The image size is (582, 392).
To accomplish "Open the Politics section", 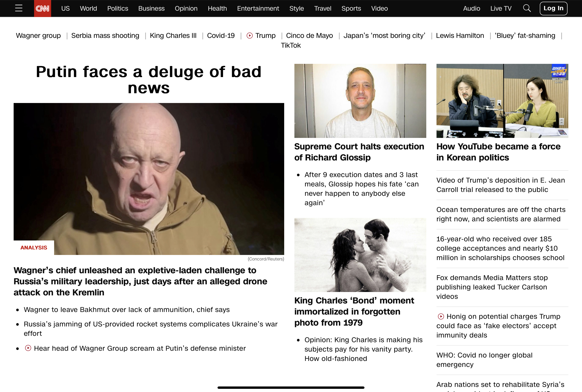I will [118, 9].
